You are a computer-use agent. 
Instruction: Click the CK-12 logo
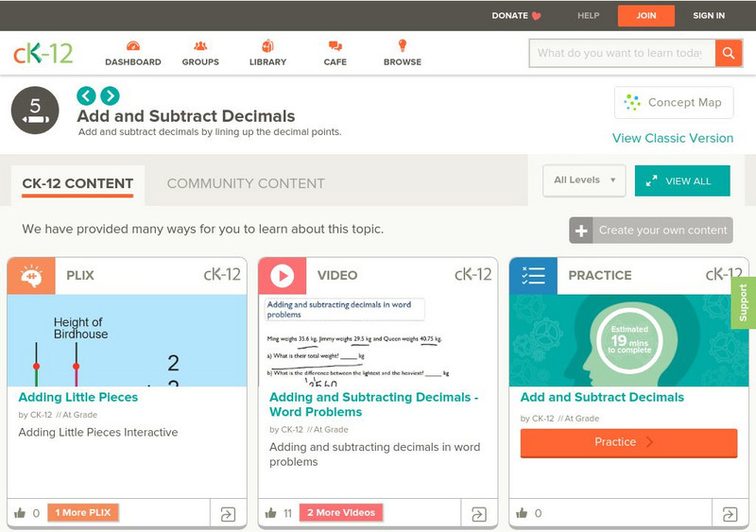(43, 53)
